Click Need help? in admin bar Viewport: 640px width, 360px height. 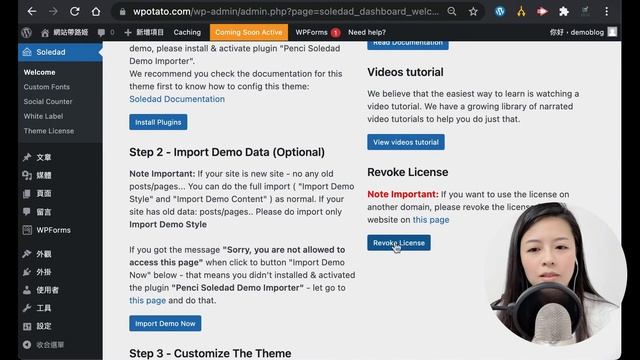tap(367, 32)
